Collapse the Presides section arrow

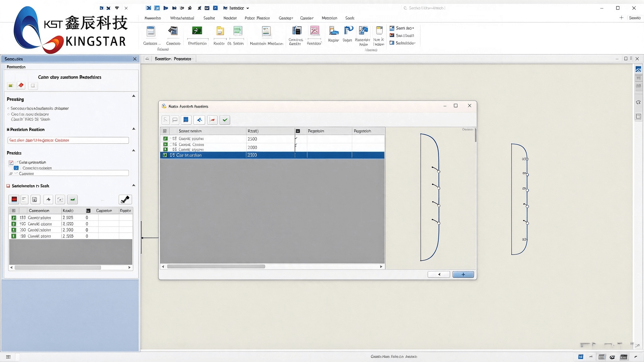pyautogui.click(x=134, y=151)
